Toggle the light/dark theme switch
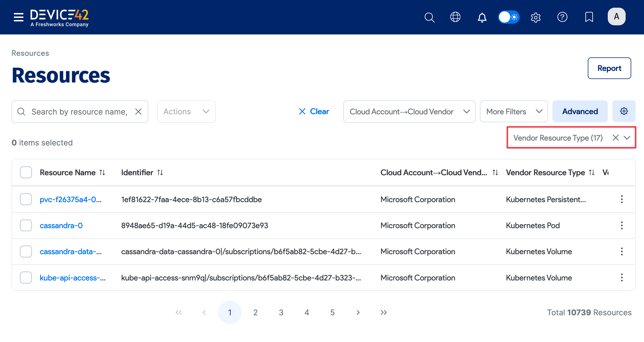The image size is (644, 342). (509, 17)
